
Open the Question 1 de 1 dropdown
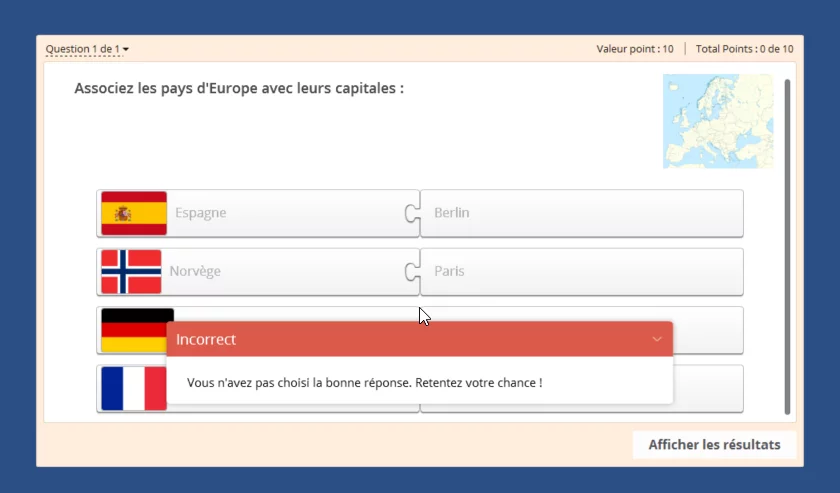(x=87, y=49)
